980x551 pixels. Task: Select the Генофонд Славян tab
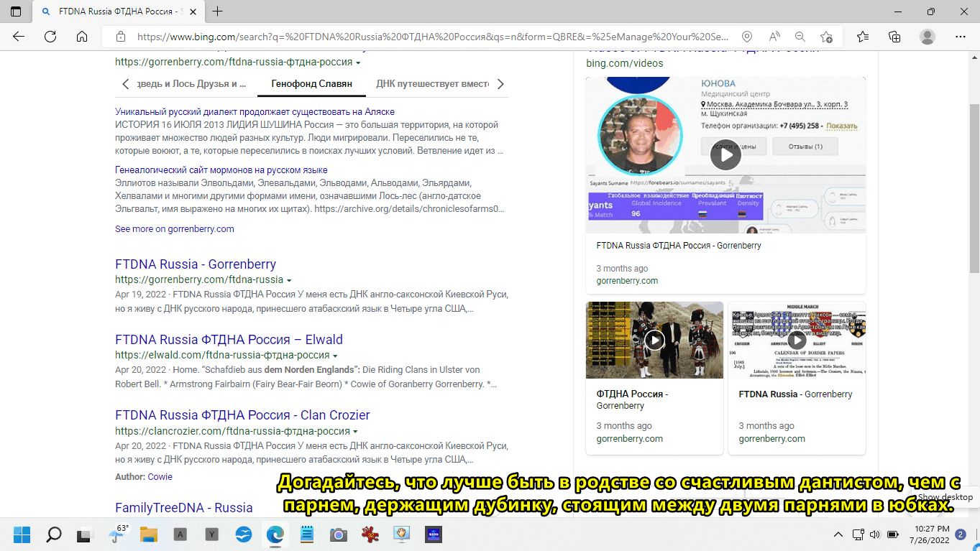coord(311,84)
